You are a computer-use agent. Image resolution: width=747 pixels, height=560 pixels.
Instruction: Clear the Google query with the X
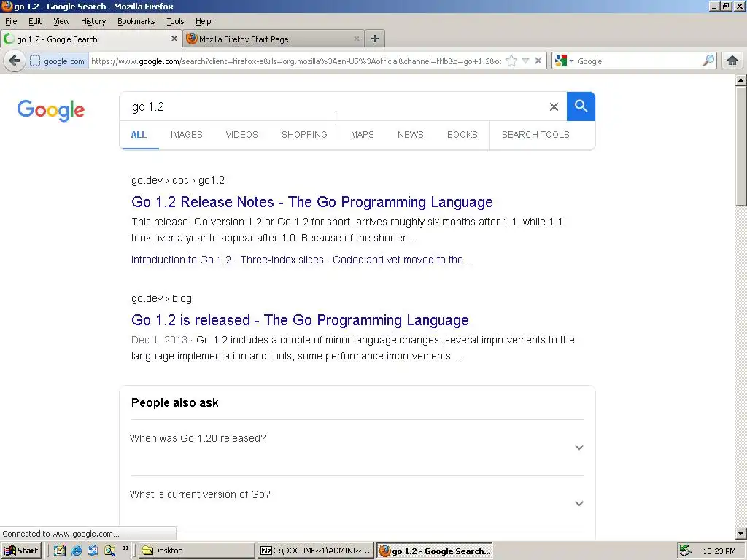pyautogui.click(x=554, y=106)
